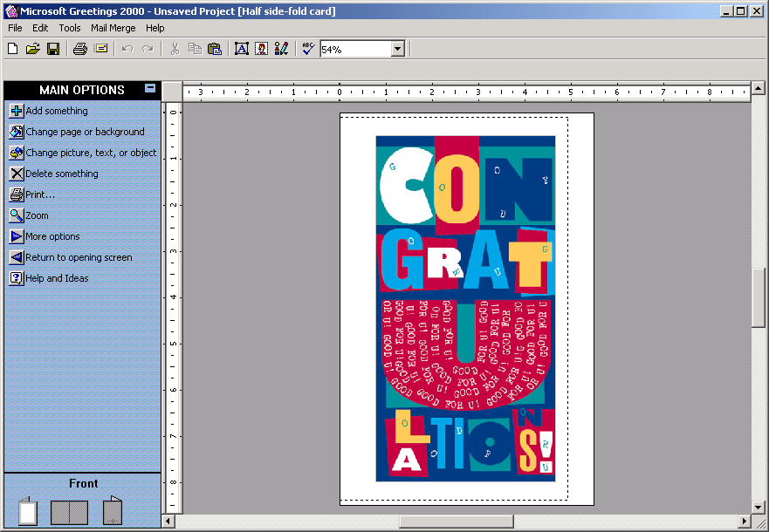The width and height of the screenshot is (769, 532).
Task: Click the Paste clipboard icon
Action: tap(215, 49)
